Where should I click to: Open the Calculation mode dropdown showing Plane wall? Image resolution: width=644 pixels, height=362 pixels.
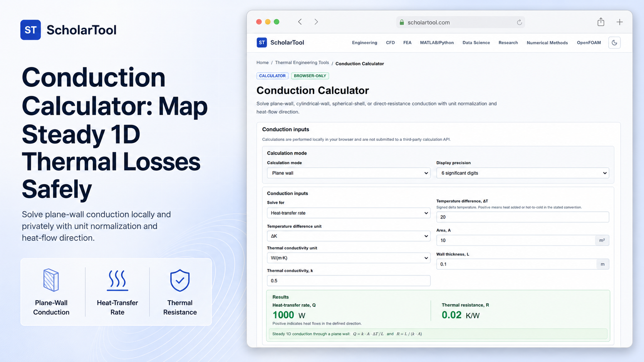349,173
